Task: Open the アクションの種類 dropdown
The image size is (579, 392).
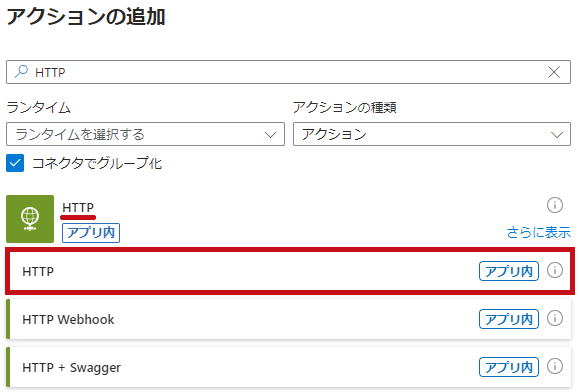Action: pos(432,134)
